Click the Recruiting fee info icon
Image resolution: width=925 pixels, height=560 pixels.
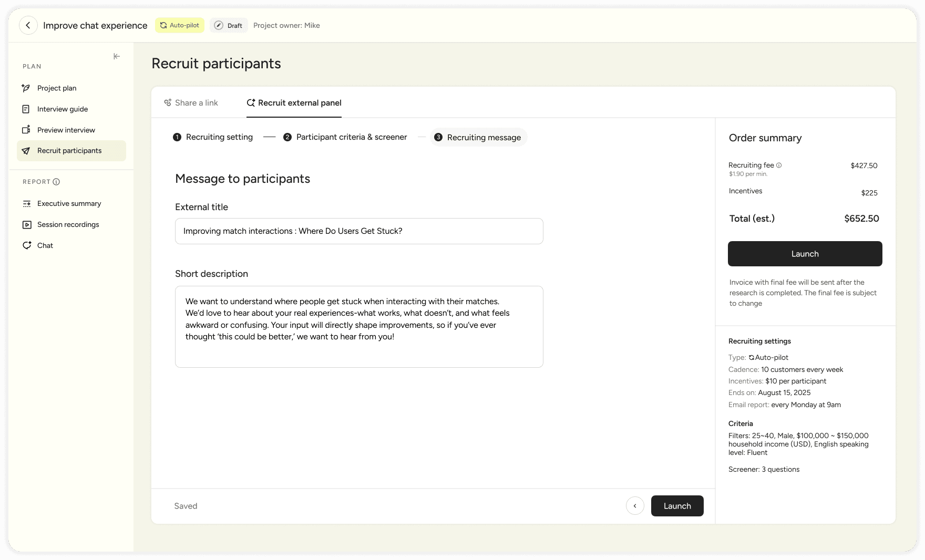(x=779, y=165)
